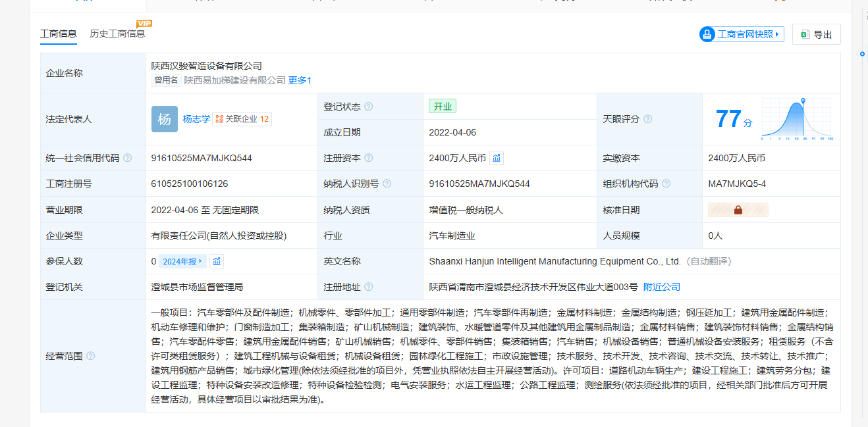Click the help icon next to 登记状态
This screenshot has width=868, height=427.
[x=369, y=107]
